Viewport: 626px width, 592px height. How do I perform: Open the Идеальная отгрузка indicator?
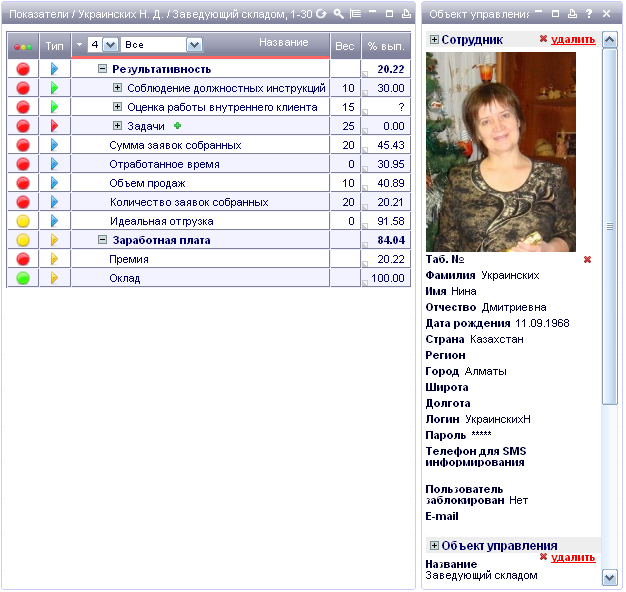pos(162,221)
